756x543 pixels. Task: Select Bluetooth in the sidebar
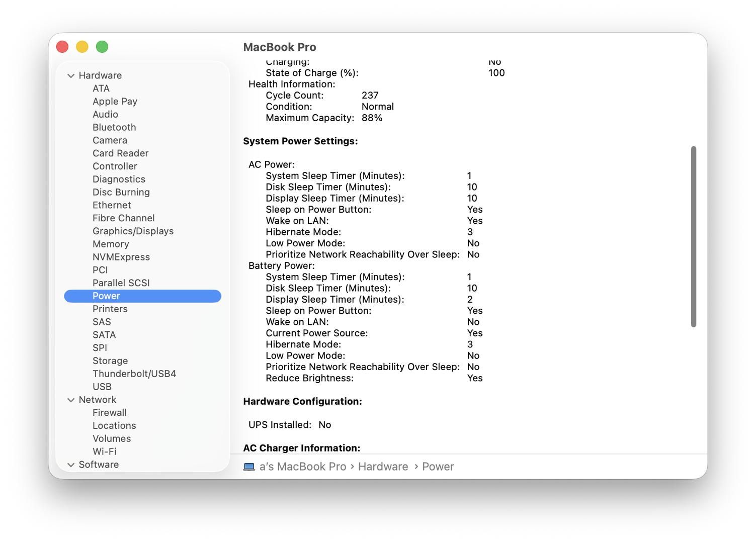coord(114,127)
